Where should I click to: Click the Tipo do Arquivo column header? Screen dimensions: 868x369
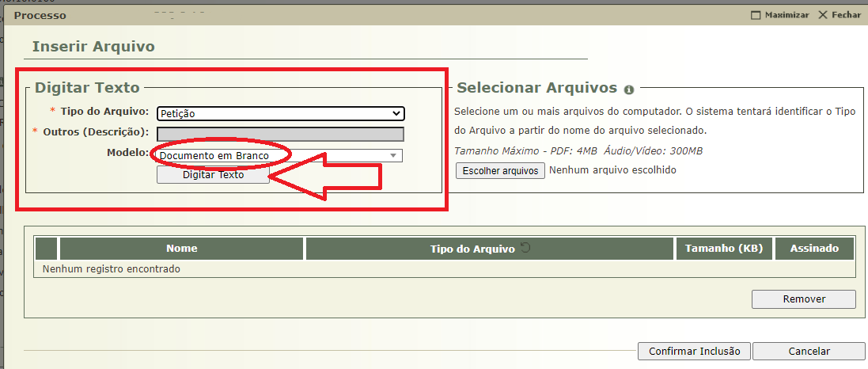tap(472, 249)
